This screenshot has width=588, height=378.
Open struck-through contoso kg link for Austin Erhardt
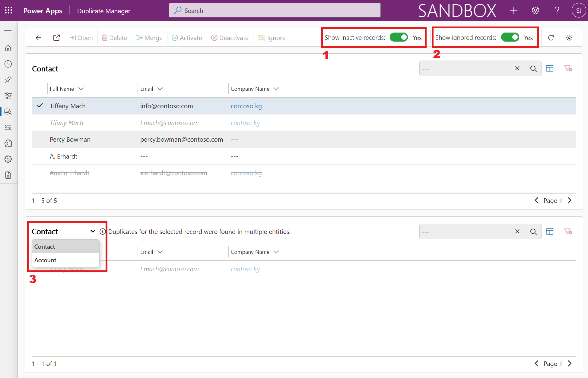[x=246, y=173]
